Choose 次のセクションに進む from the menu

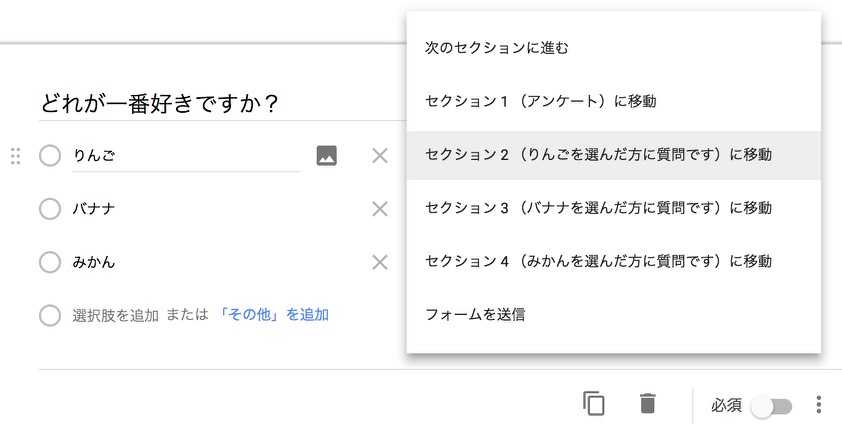click(614, 48)
